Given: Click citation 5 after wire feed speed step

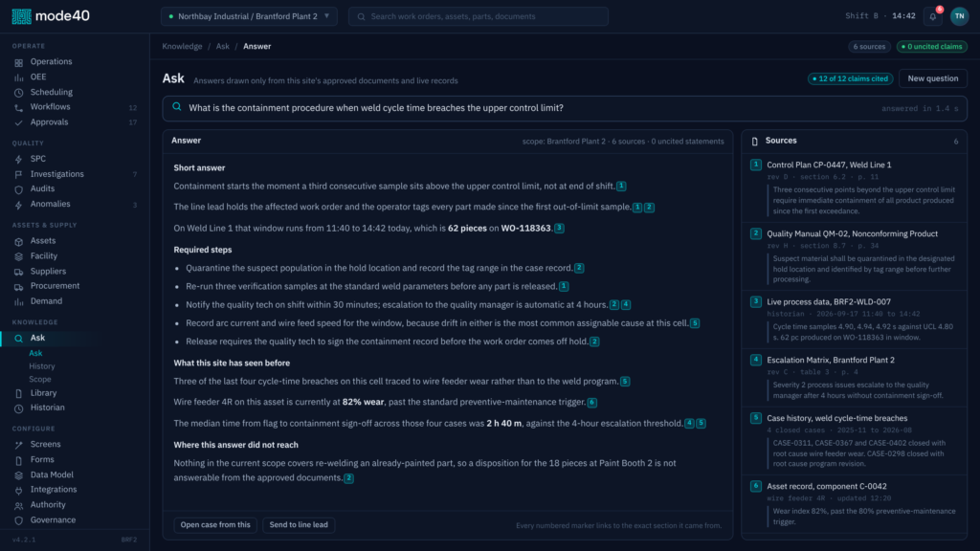Looking at the screenshot, I should [x=695, y=323].
